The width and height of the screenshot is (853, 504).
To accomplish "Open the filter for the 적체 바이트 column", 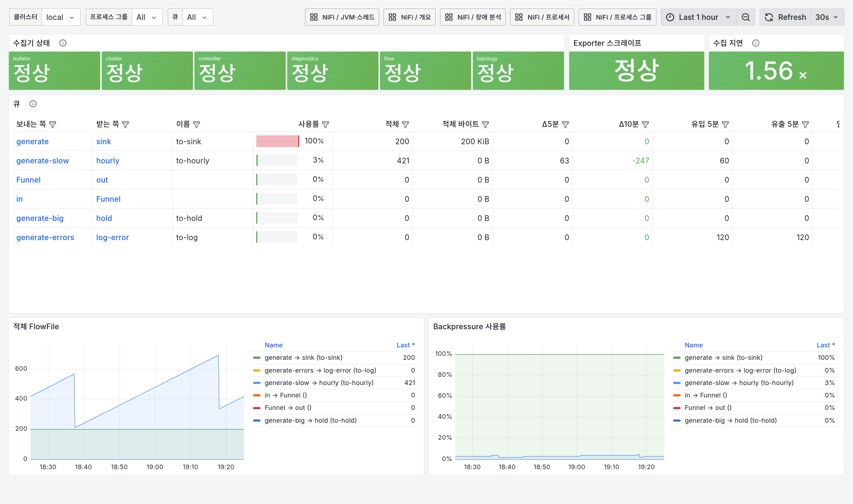I will [485, 124].
